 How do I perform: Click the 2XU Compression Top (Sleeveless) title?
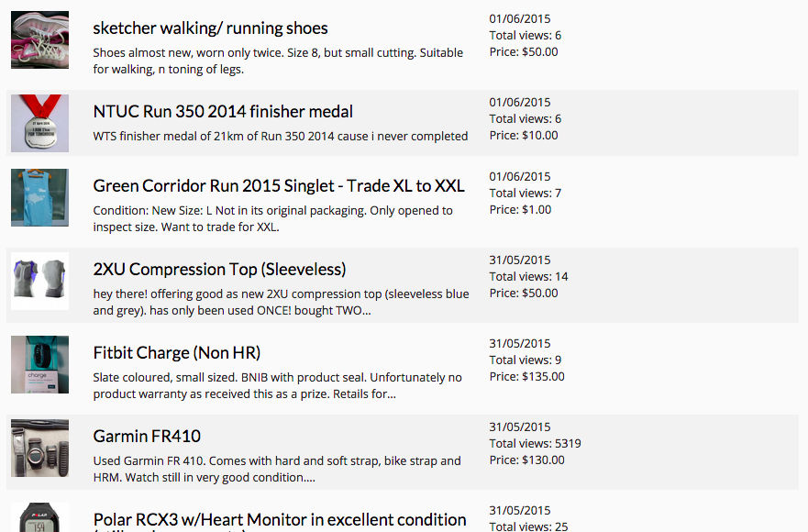(219, 270)
